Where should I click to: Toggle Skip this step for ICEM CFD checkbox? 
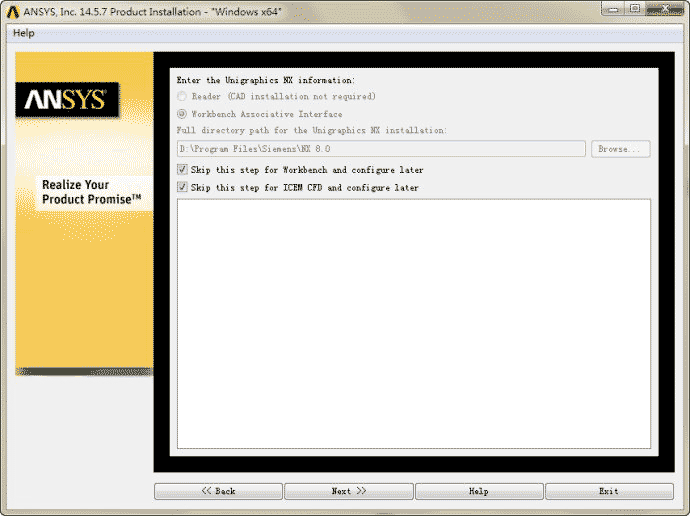[182, 187]
